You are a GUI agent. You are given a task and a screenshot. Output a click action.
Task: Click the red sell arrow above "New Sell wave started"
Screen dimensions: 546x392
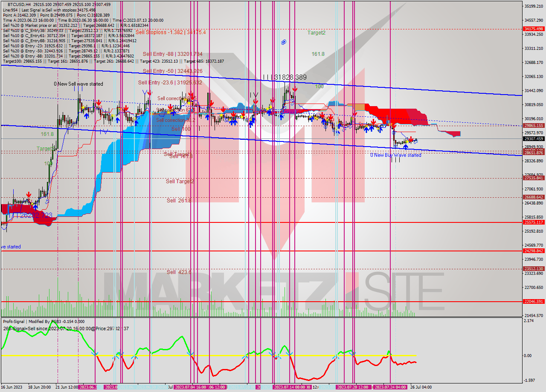(x=99, y=103)
